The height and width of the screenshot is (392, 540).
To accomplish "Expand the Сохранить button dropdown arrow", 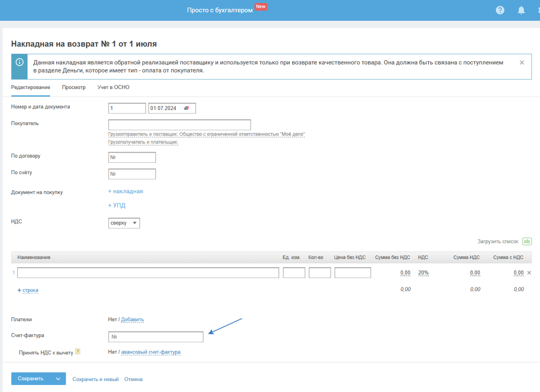I will pyautogui.click(x=58, y=379).
